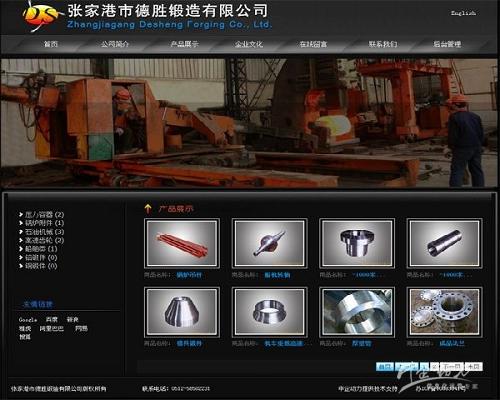The height and width of the screenshot is (400, 500).
Task: Go to first page in pagination
Action: (385, 367)
